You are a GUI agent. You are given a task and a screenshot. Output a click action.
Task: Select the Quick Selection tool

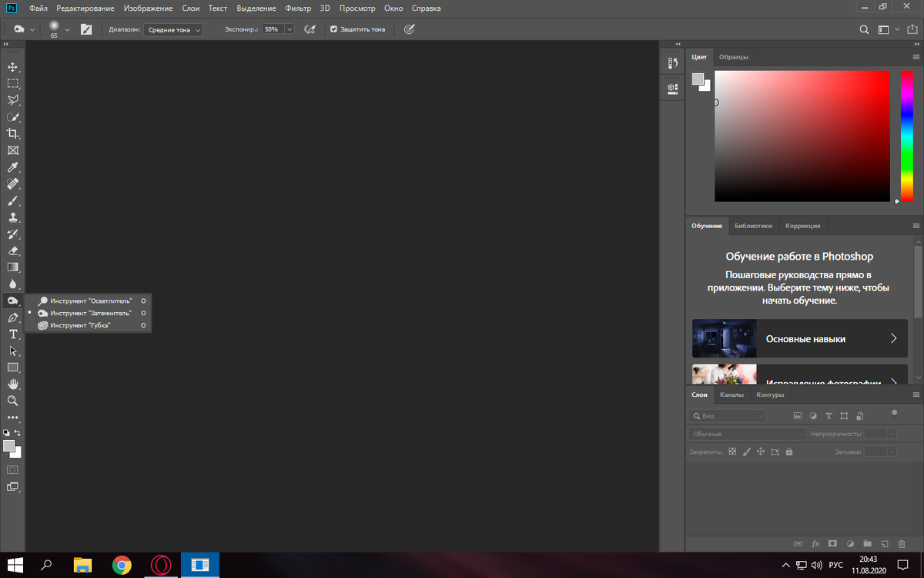click(x=12, y=117)
